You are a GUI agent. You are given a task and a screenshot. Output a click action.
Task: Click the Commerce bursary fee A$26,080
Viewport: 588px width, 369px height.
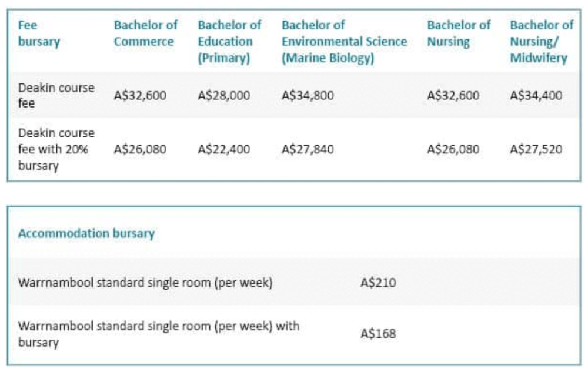click(140, 149)
